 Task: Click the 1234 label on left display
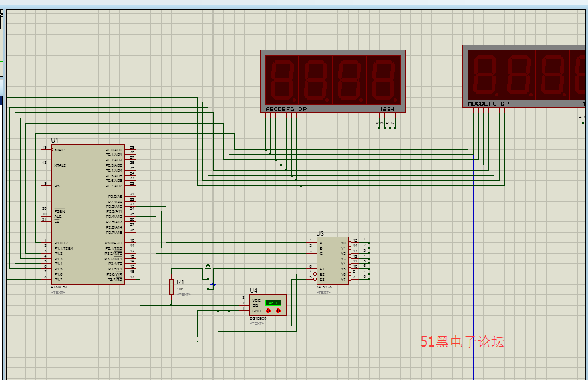(387, 109)
